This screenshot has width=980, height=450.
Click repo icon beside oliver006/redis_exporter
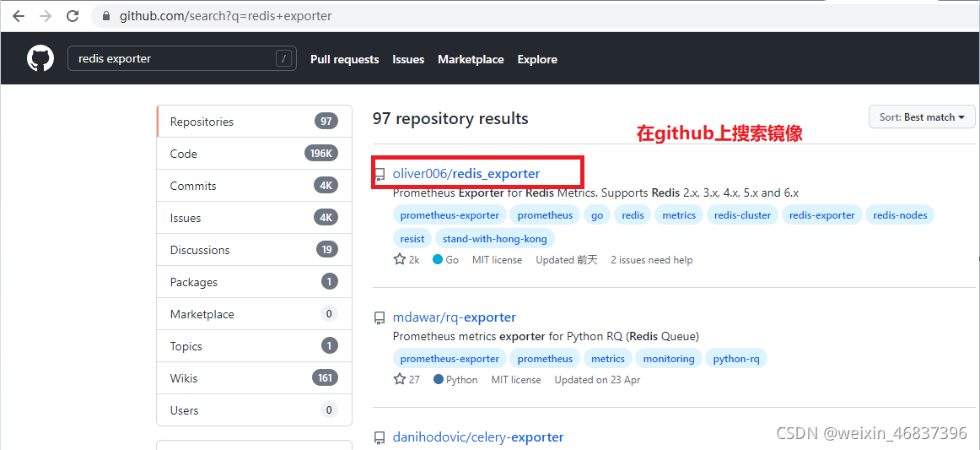380,175
